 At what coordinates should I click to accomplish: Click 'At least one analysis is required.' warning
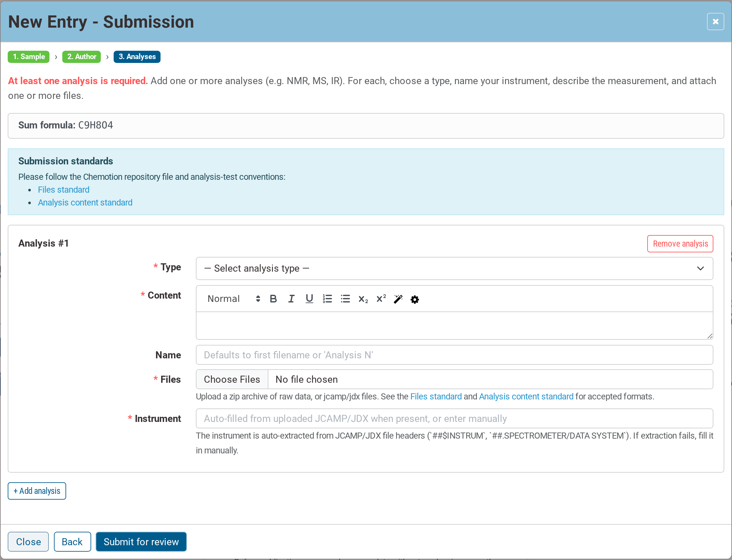click(78, 81)
